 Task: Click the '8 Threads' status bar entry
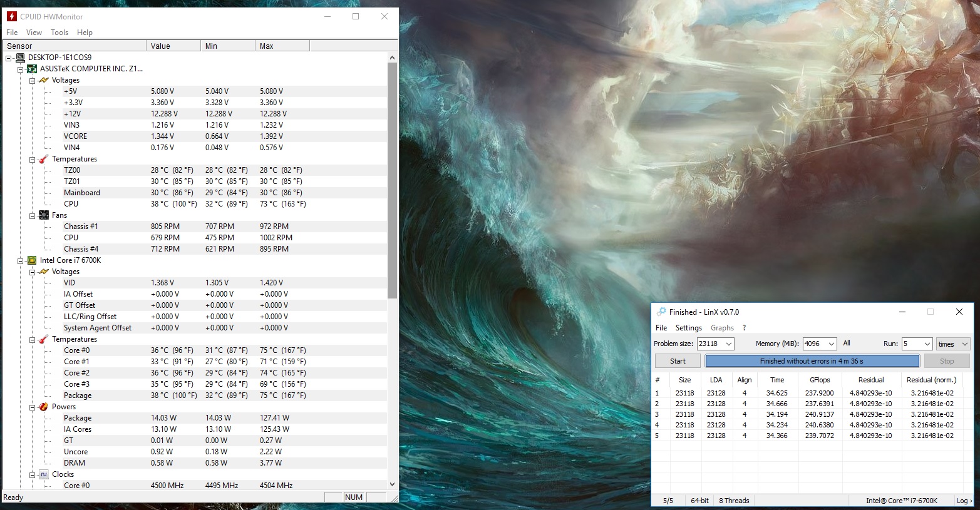[734, 501]
